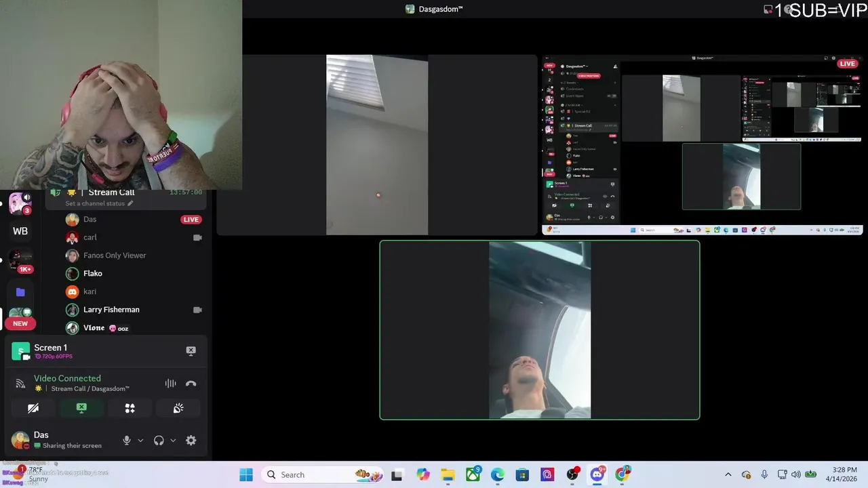Screen dimensions: 868x488
Task: Open Task View on the taskbar
Action: (x=397, y=474)
